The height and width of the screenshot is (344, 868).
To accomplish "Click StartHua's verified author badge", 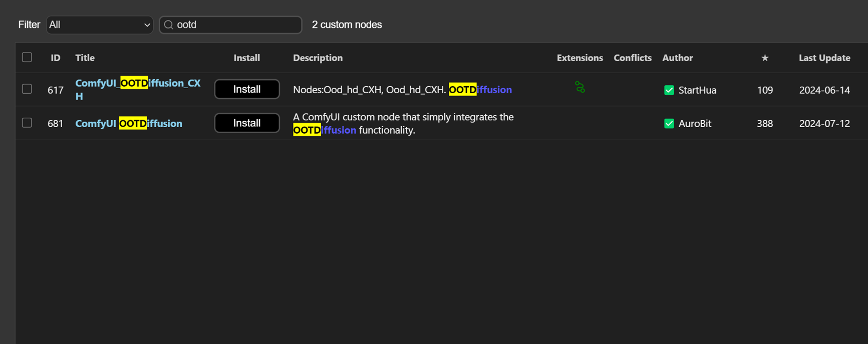I will tap(669, 90).
